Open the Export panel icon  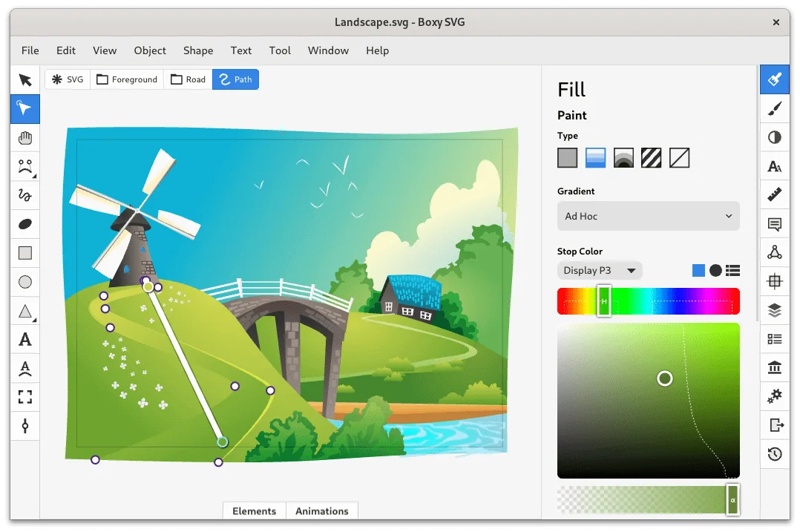(775, 425)
